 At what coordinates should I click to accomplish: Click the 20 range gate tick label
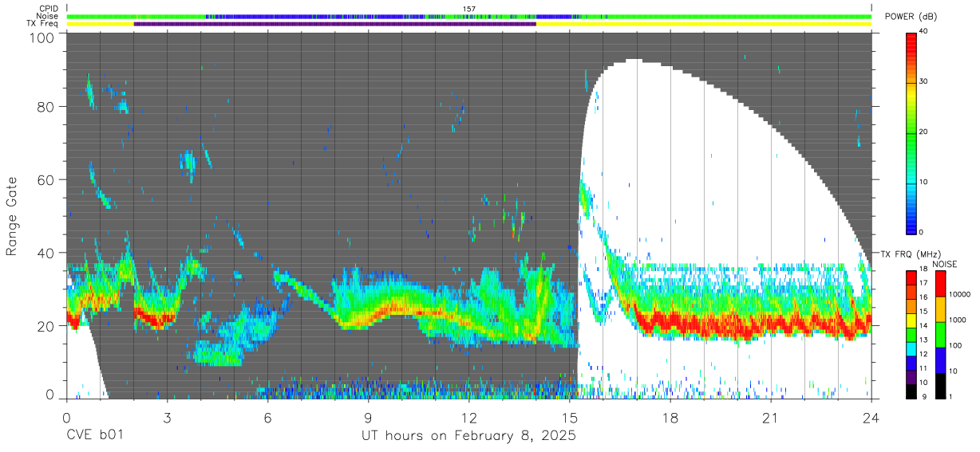[45, 326]
